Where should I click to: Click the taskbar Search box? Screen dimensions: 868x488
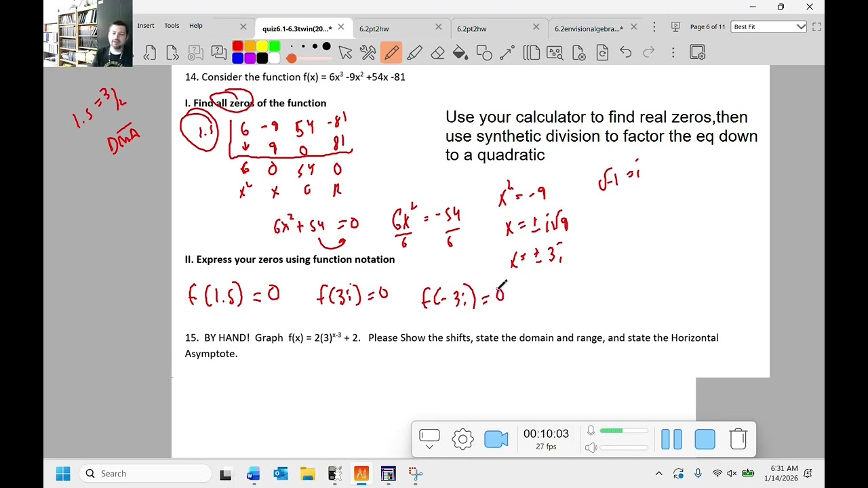[146, 474]
